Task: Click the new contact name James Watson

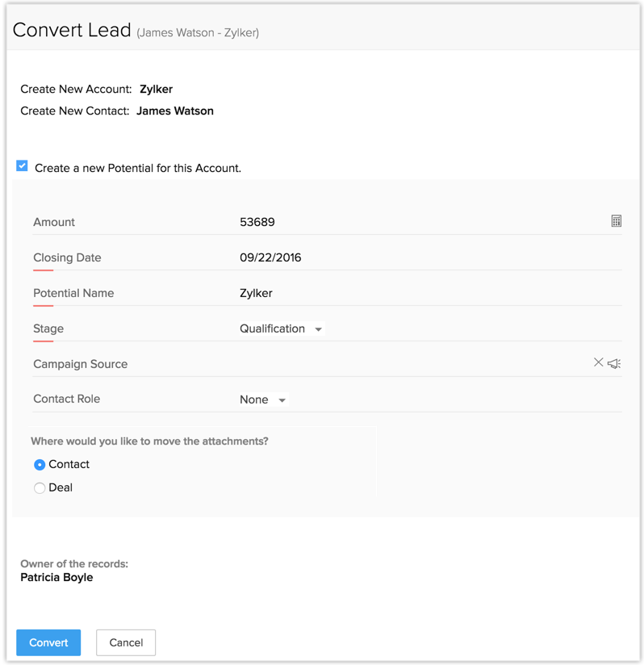Action: (x=174, y=111)
